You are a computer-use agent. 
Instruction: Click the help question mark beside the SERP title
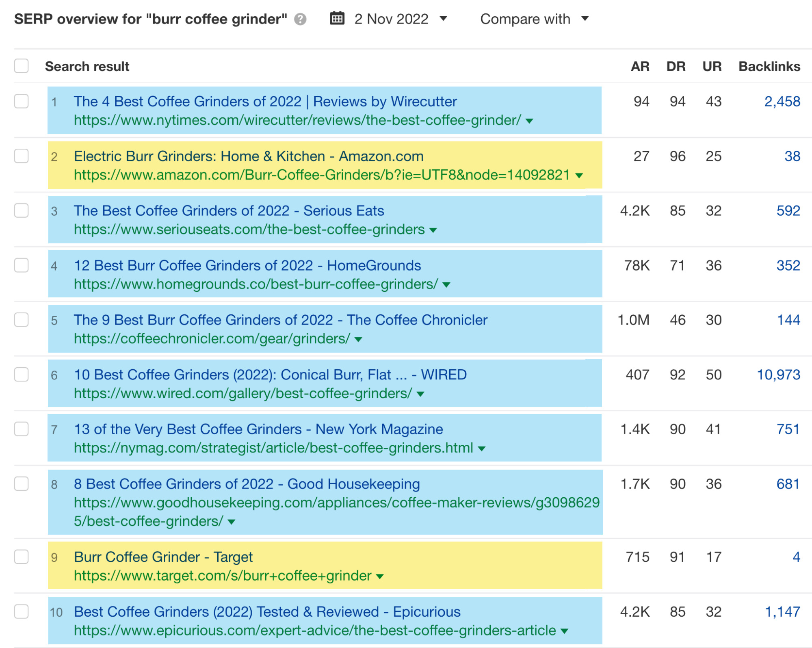300,18
